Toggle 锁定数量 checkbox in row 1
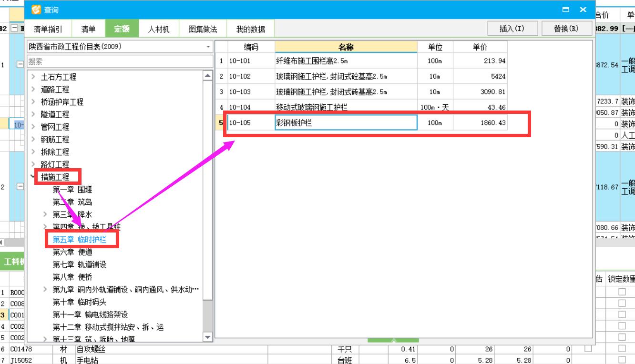This screenshot has width=635, height=364. pos(622,292)
